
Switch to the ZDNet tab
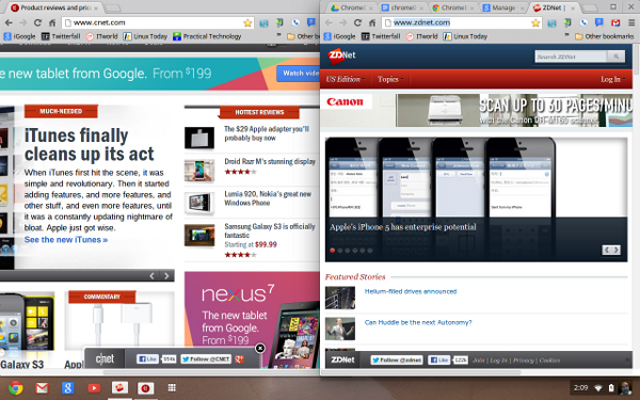click(552, 8)
